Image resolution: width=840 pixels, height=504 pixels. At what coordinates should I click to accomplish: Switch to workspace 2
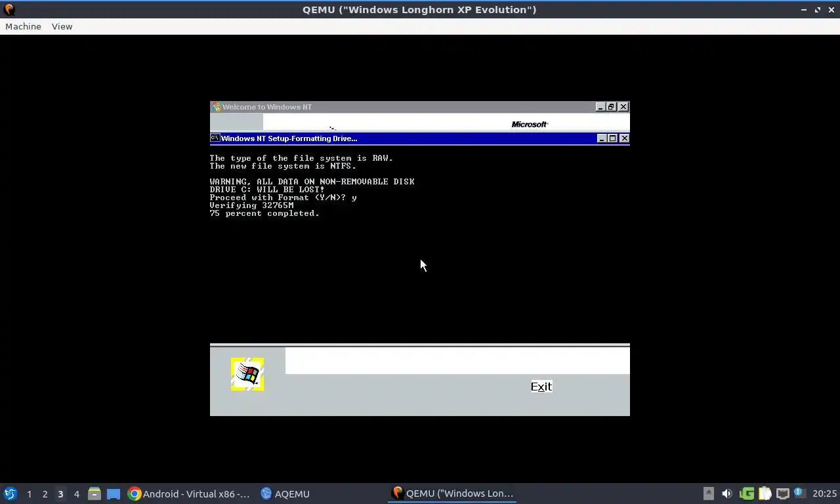[x=45, y=494]
